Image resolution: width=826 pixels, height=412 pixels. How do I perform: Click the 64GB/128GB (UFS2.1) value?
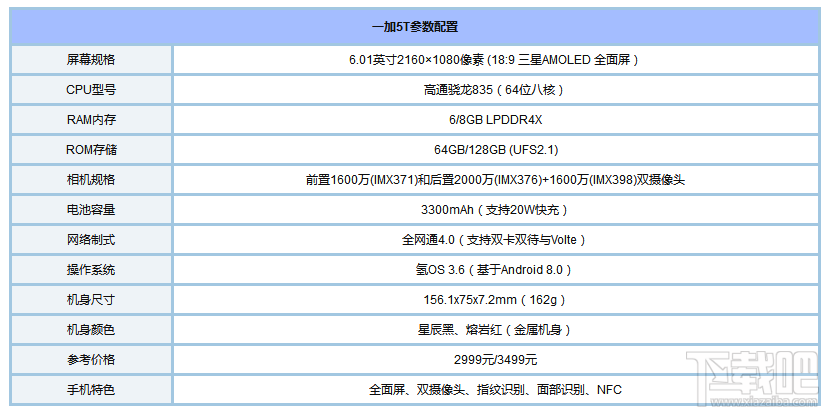click(495, 150)
